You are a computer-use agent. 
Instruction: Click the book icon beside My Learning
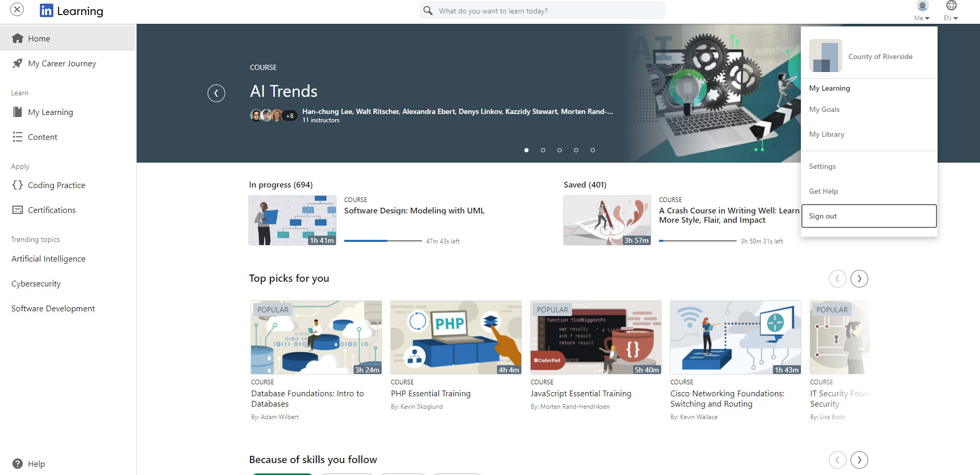(18, 112)
